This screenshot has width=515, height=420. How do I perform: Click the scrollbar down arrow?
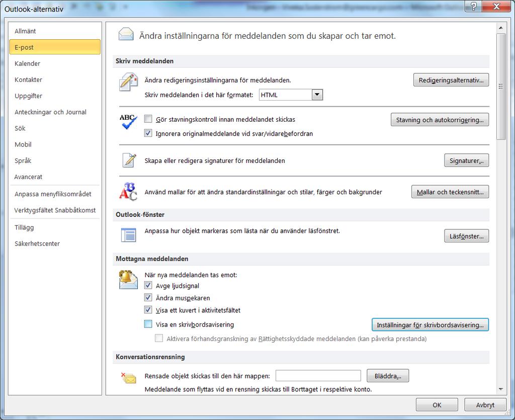pos(500,389)
